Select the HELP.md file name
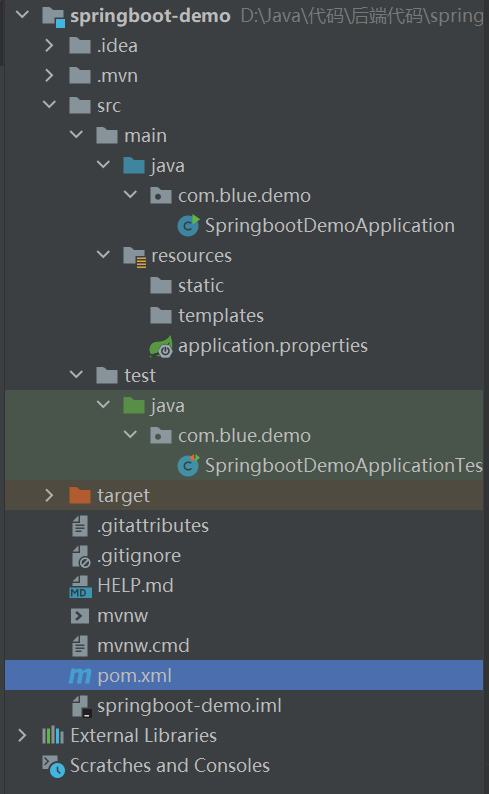 pyautogui.click(x=135, y=586)
